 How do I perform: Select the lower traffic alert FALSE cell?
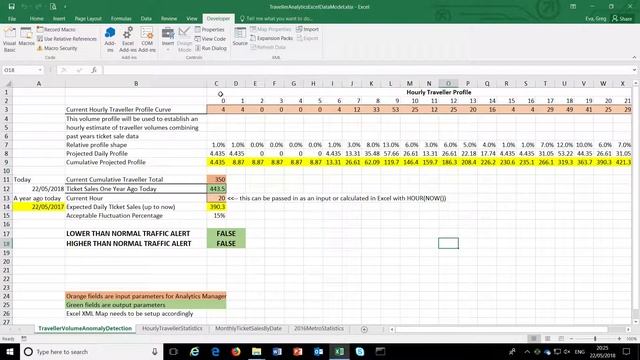[226, 233]
